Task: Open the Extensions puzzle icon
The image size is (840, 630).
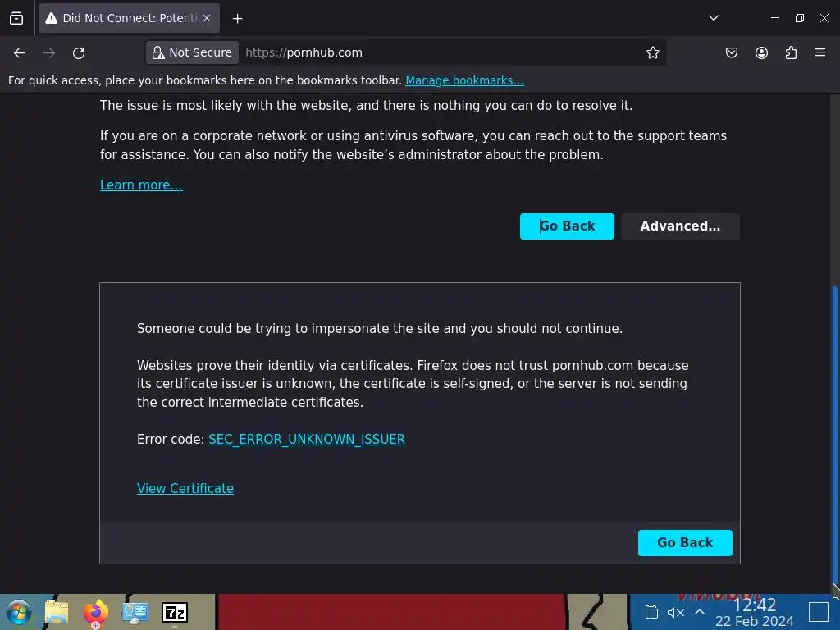Action: point(791,52)
